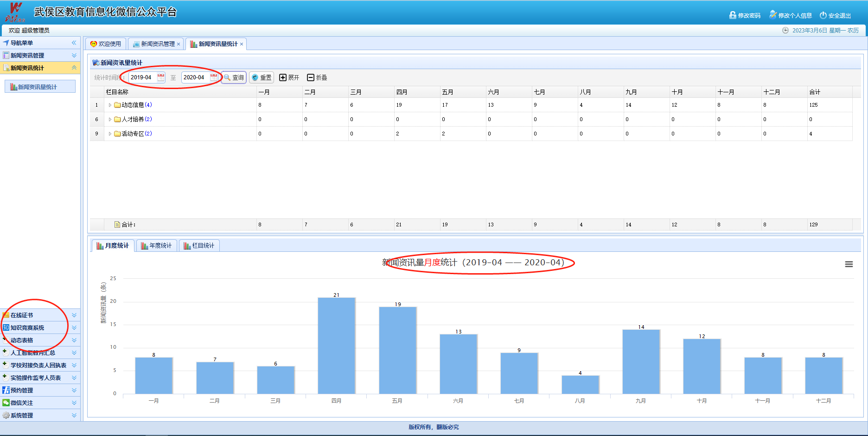Click the 动态信息 folder icon
The image size is (868, 436).
(117, 105)
